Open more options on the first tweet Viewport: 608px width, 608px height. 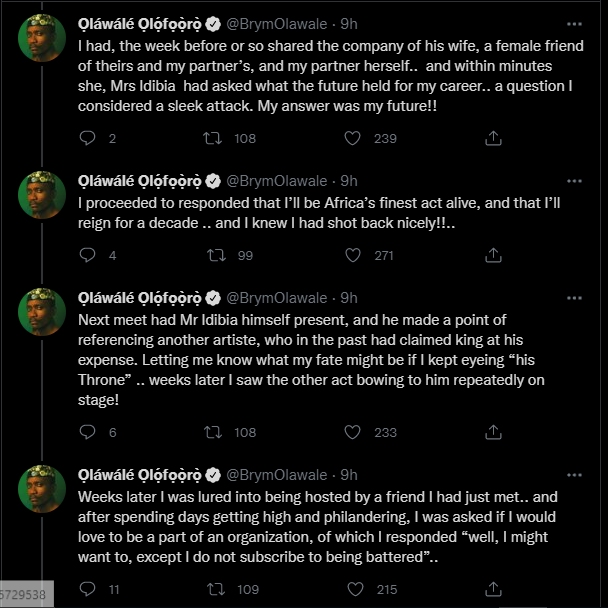pyautogui.click(x=574, y=23)
